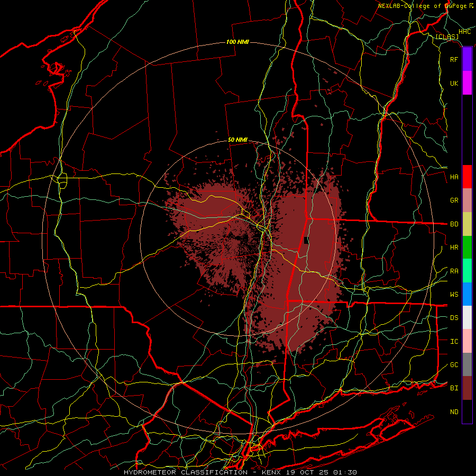476x476 pixels.
Task: Click the RA light green legend swatch
Action: click(467, 271)
